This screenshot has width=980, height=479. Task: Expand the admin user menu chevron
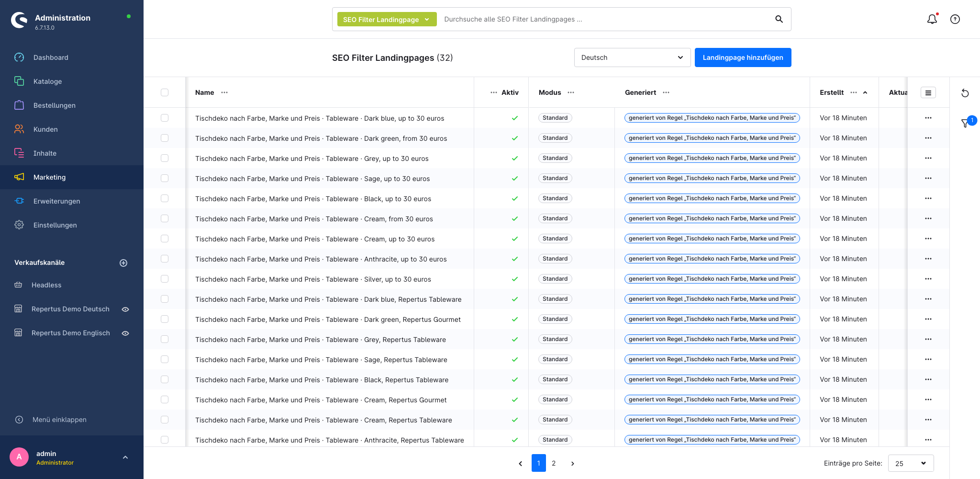(x=125, y=457)
